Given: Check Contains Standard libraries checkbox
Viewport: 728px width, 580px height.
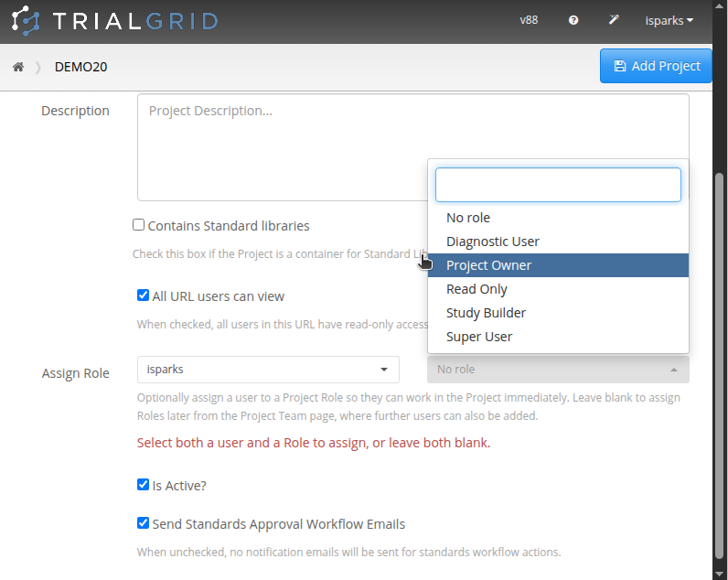Looking at the screenshot, I should click(138, 225).
